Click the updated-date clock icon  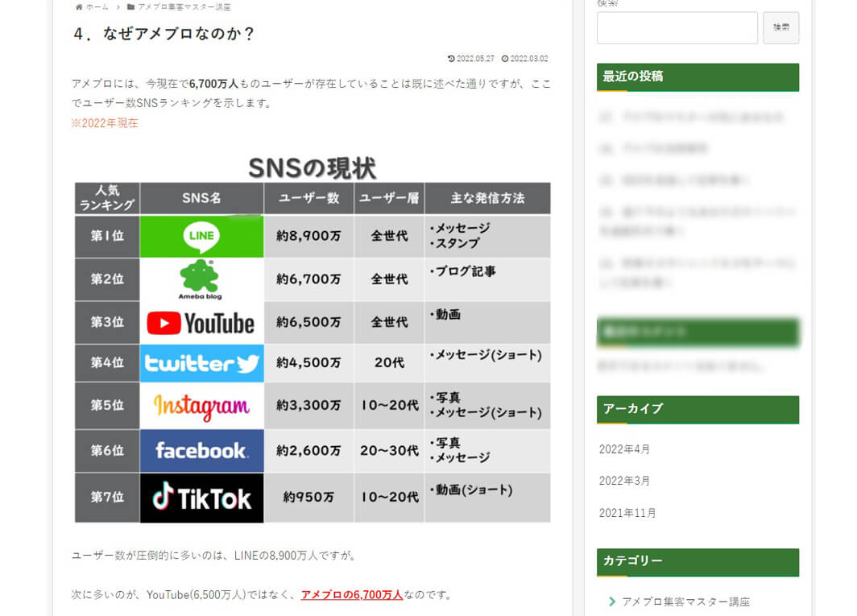[x=451, y=59]
